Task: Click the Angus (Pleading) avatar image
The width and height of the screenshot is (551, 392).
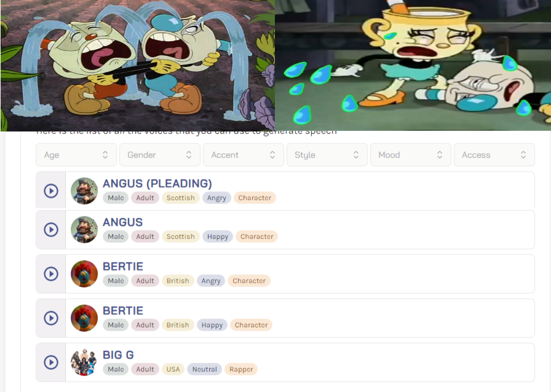Action: tap(84, 190)
